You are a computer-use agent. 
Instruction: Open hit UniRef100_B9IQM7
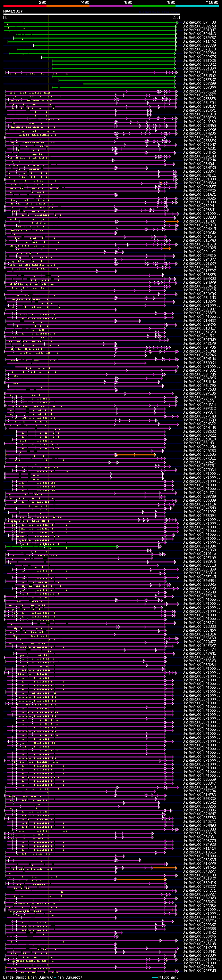click(199, 30)
